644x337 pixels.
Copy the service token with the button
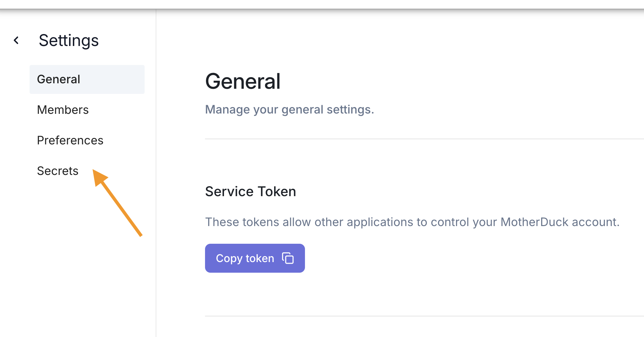tap(255, 258)
